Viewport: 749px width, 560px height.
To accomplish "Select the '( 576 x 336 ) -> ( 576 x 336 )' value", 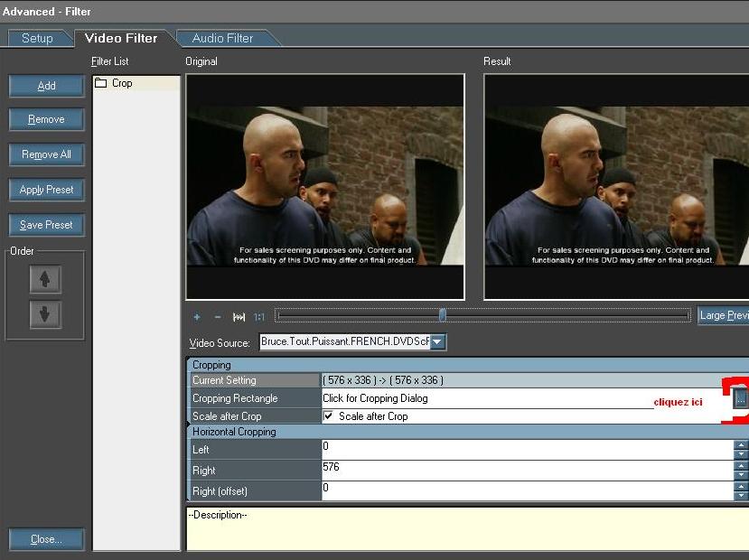I will tap(383, 380).
